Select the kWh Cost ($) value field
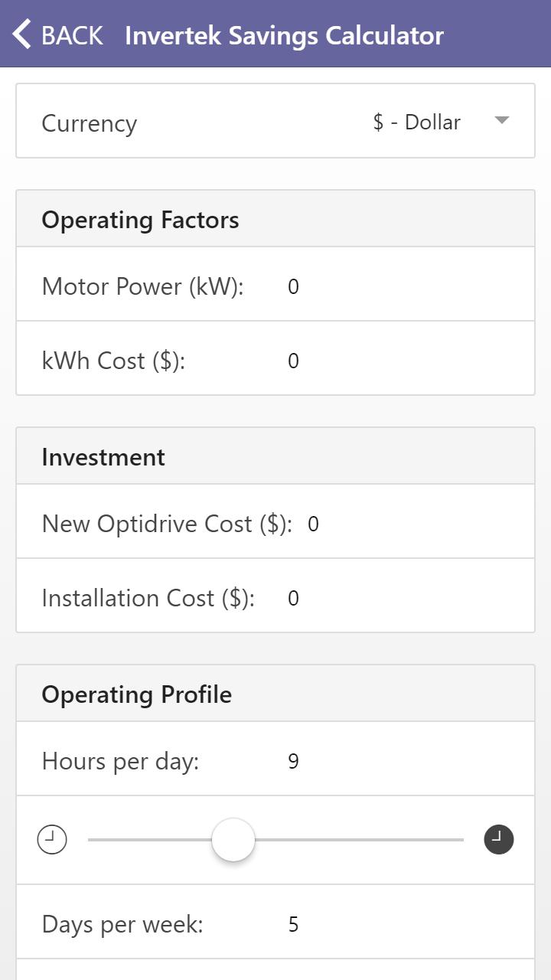Screen dimensions: 551x980 click(293, 361)
